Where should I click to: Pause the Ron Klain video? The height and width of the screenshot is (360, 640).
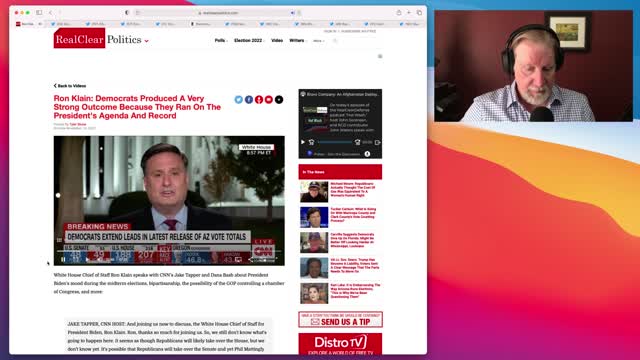[63, 259]
